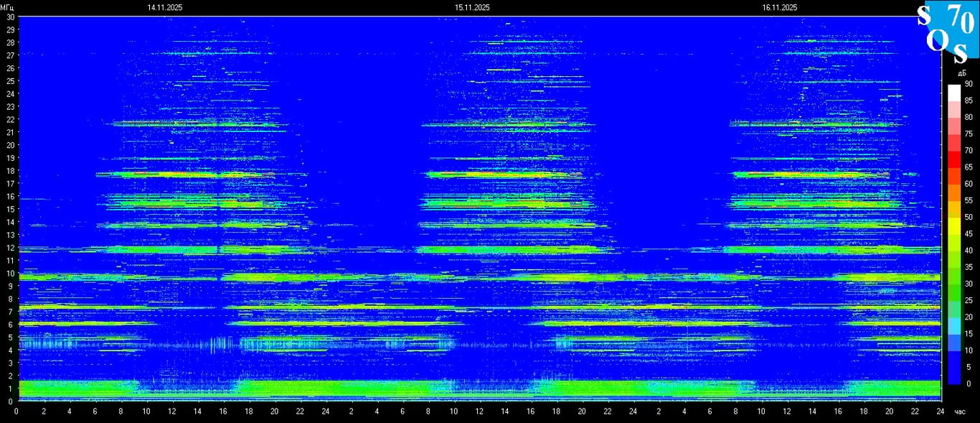Click the 1 MHz frequency axis tick
Viewport: 980px width, 423px height.
pyautogui.click(x=10, y=389)
